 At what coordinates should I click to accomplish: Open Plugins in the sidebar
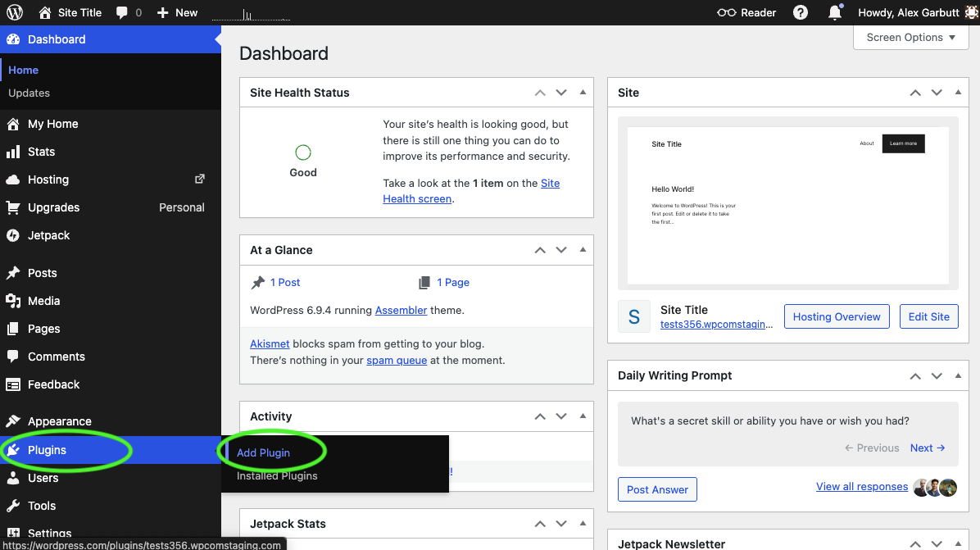[111, 450]
